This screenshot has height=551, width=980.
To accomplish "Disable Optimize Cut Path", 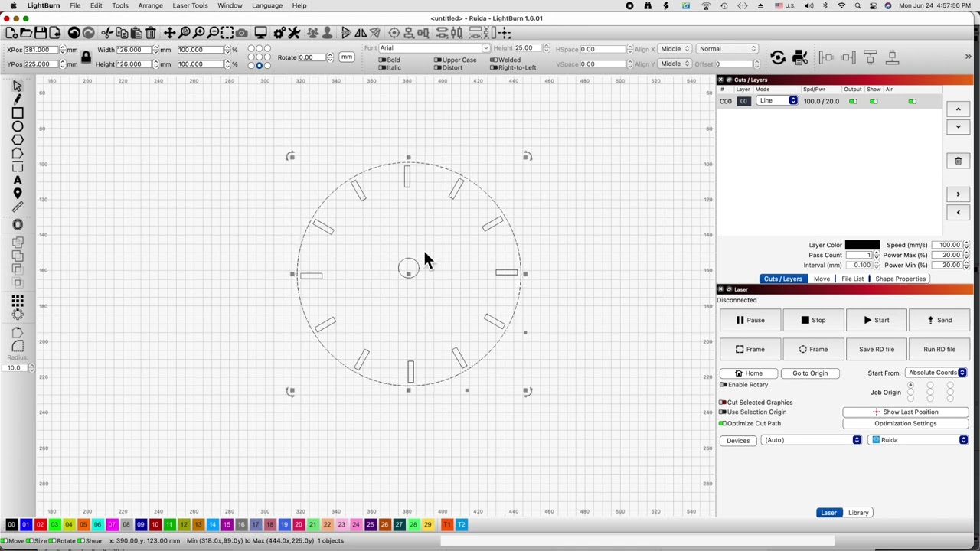I will (x=723, y=423).
